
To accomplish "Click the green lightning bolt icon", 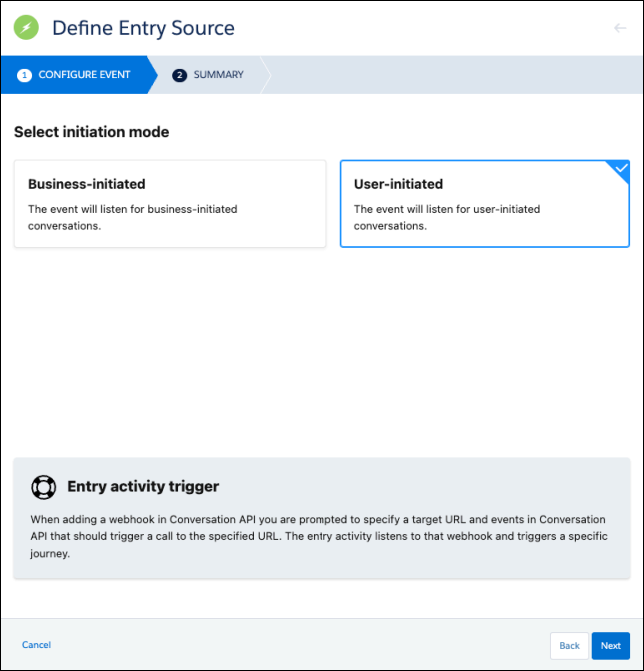I will click(x=27, y=27).
